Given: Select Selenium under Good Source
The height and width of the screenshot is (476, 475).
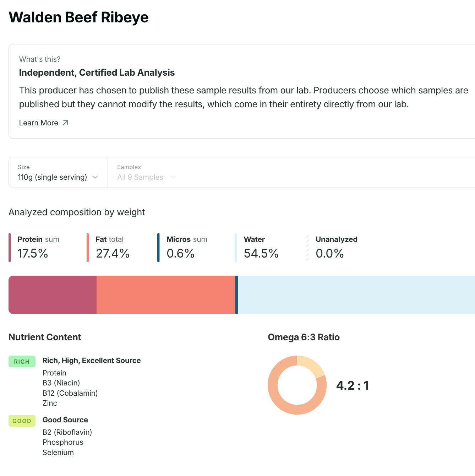Looking at the screenshot, I should 58,453.
